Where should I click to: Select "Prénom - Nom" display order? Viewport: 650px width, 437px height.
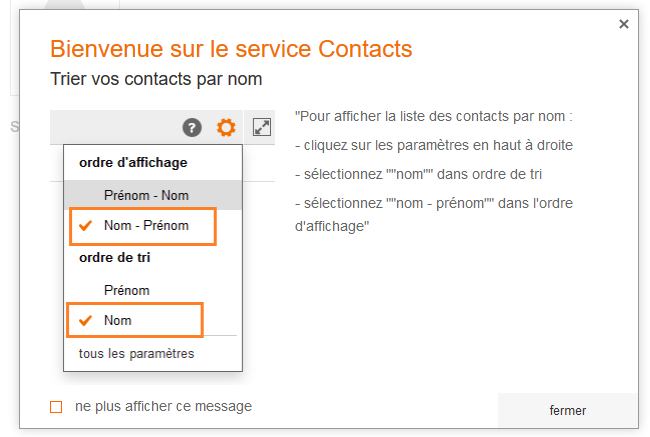pos(146,195)
